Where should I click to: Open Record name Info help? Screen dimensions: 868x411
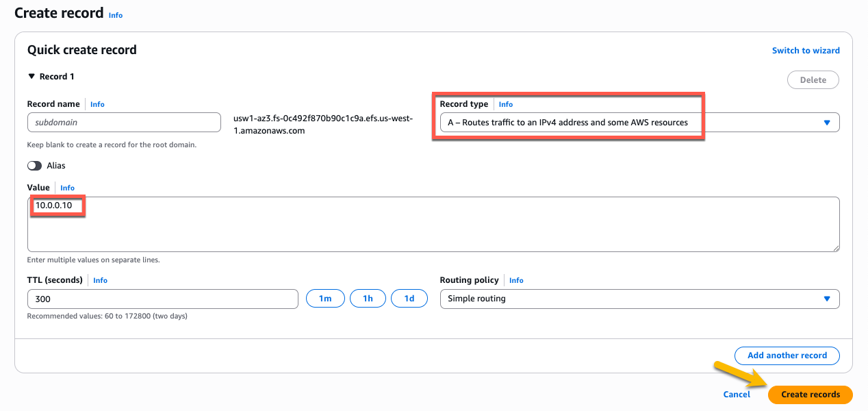tap(97, 104)
